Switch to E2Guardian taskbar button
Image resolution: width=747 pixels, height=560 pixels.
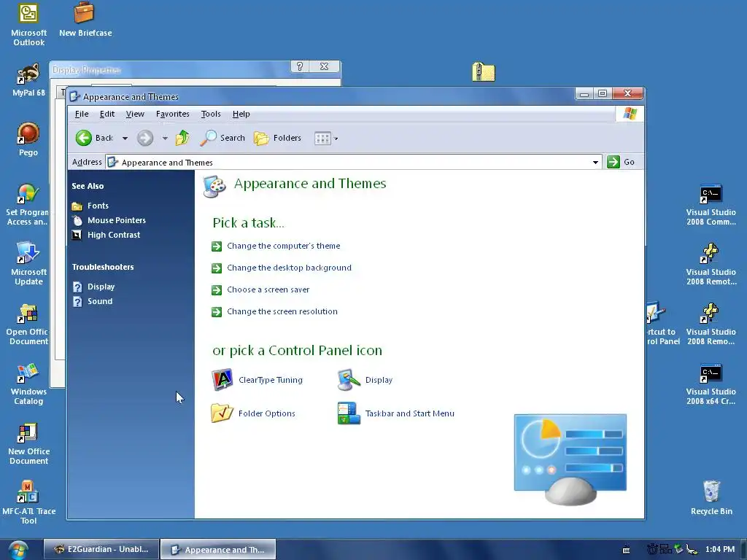pos(101,549)
